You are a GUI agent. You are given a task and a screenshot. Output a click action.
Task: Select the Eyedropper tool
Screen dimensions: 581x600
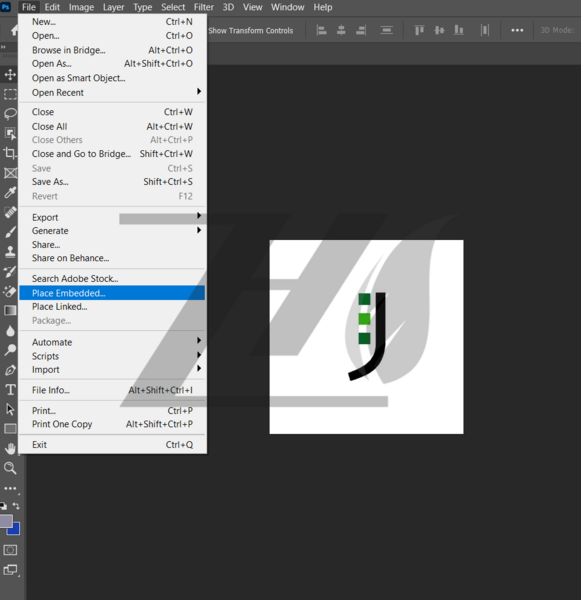coord(10,192)
